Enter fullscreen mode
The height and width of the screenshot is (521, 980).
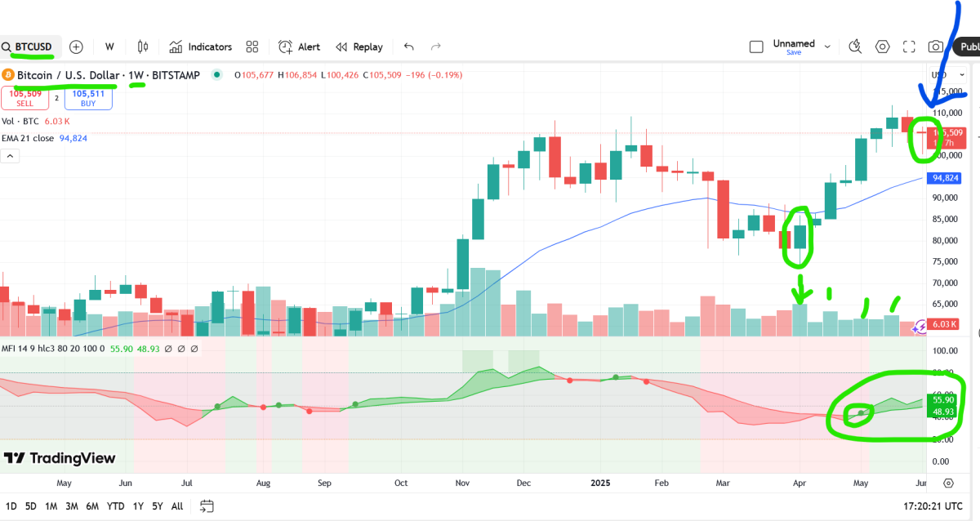[x=909, y=47]
